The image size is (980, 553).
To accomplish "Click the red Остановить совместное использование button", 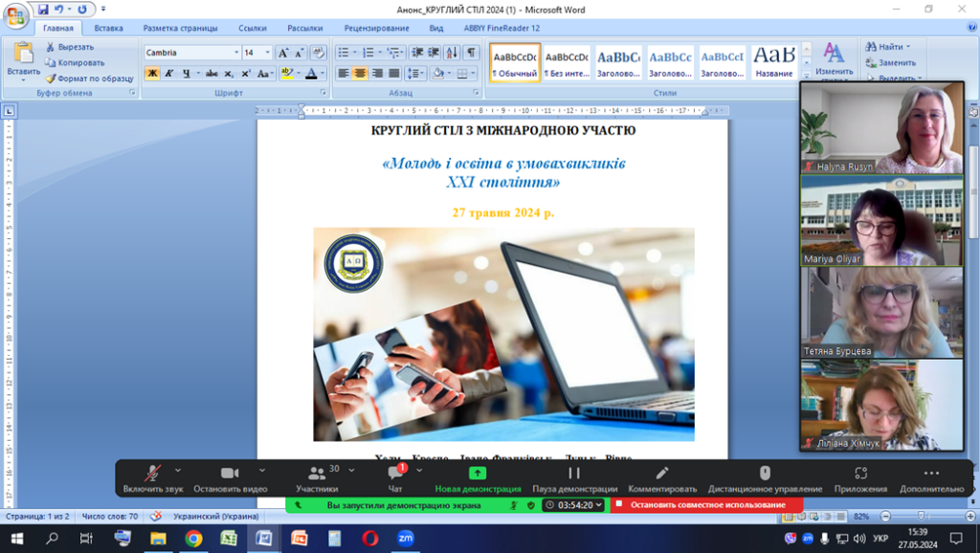I will (706, 504).
